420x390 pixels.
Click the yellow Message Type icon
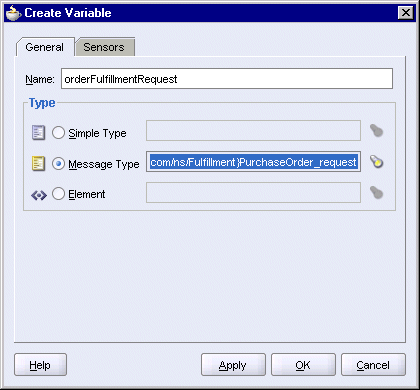point(38,163)
